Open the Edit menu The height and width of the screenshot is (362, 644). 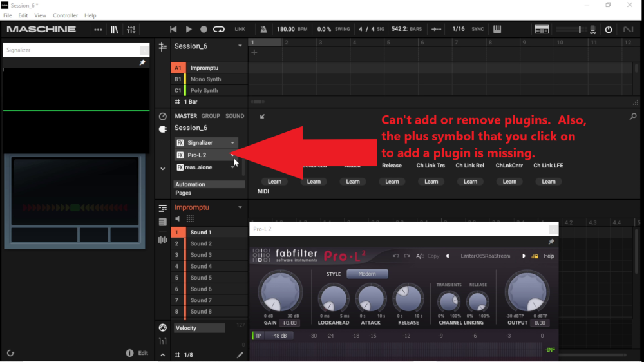23,15
